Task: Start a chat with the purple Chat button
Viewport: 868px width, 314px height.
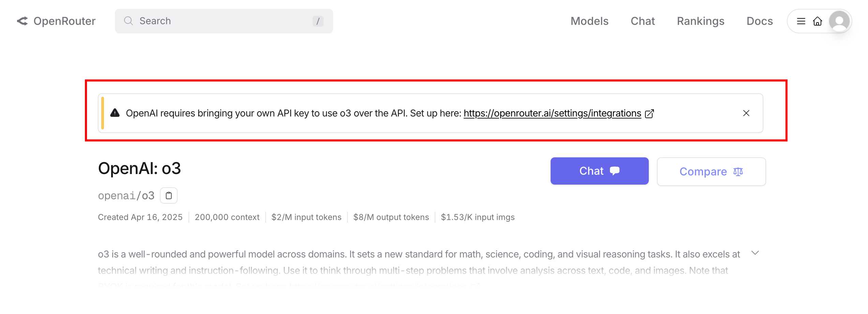Action: pos(599,171)
